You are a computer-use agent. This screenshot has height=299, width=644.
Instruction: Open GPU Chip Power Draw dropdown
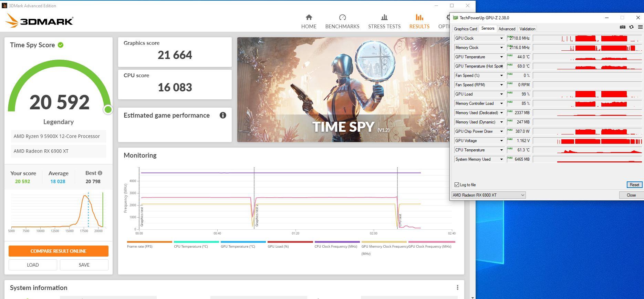point(501,131)
